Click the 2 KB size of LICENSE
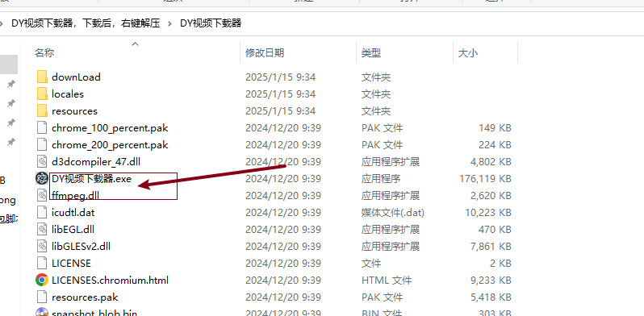 point(500,263)
